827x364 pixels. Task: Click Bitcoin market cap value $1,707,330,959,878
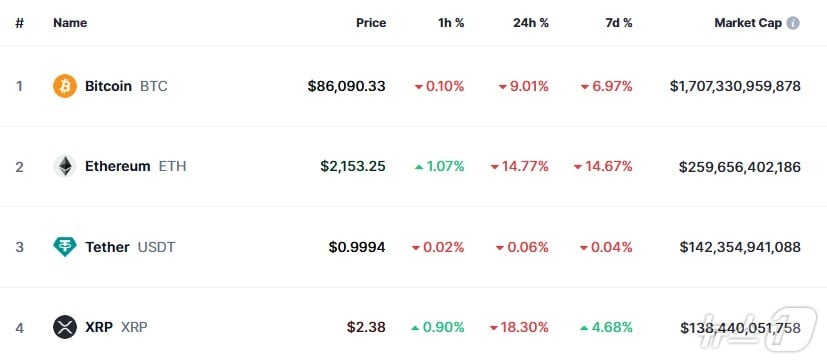(735, 86)
